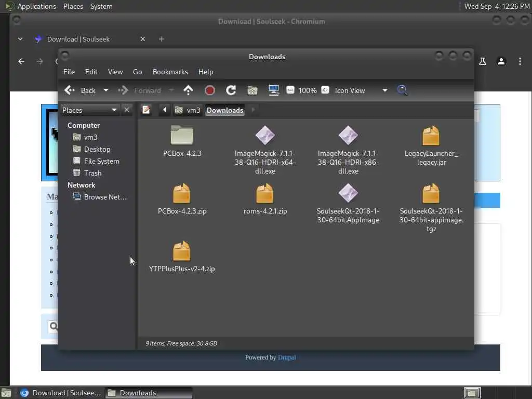Open the Forward history dropdown arrow

point(171,90)
